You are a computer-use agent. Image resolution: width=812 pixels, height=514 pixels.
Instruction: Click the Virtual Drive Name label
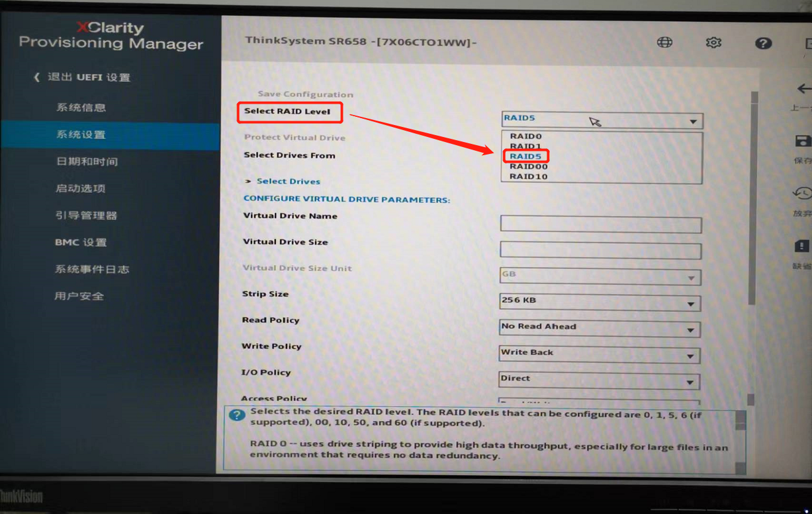click(x=290, y=216)
